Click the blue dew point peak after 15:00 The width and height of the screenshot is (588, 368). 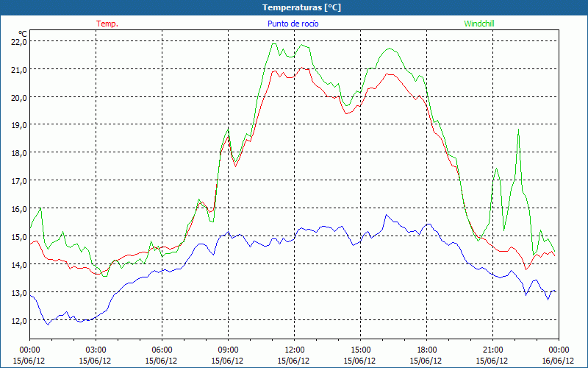pyautogui.click(x=387, y=215)
